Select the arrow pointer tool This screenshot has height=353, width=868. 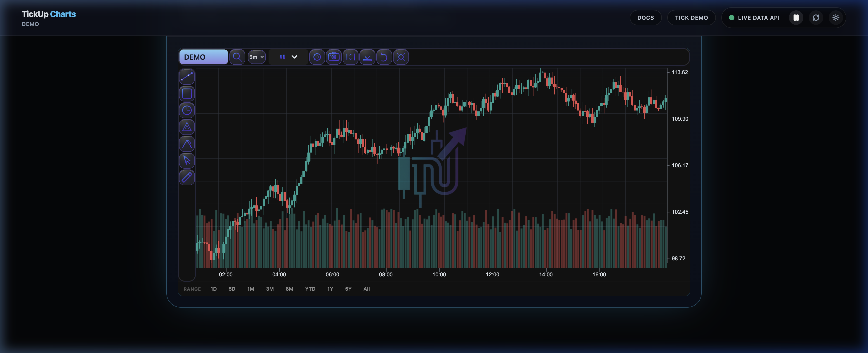(x=187, y=161)
